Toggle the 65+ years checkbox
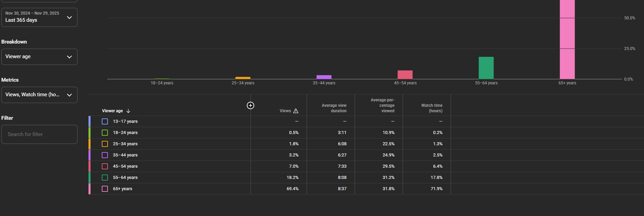 (x=105, y=189)
